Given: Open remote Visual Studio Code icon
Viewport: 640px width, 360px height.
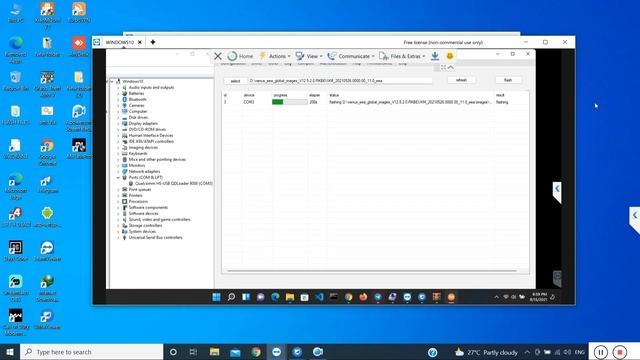Looking at the screenshot, I should 319,297.
